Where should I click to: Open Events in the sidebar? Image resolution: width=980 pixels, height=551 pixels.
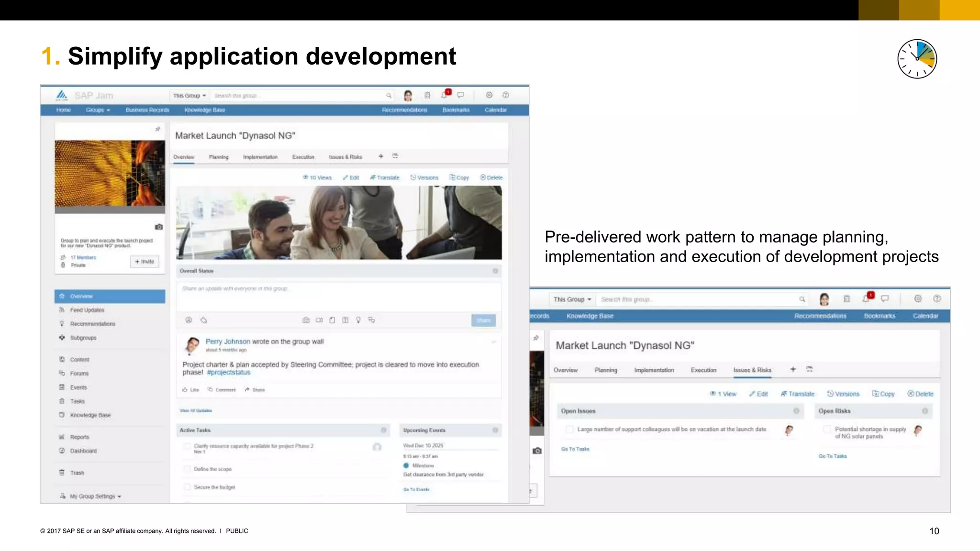(78, 387)
